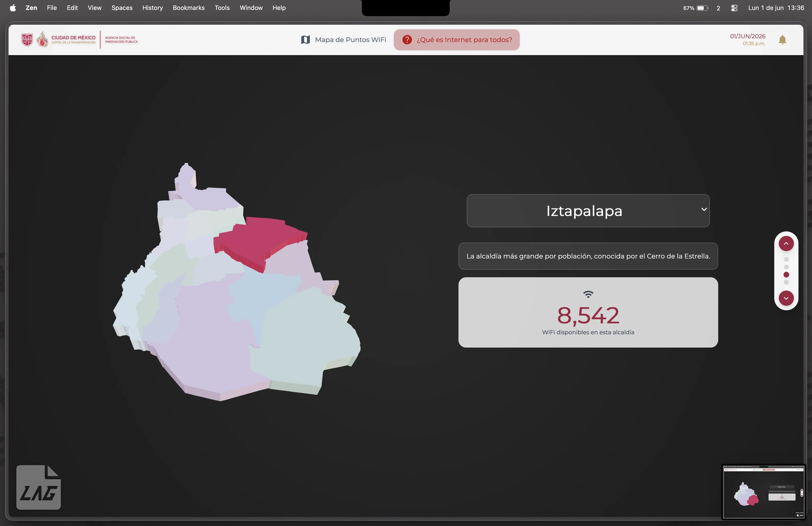
Task: Open the File menu
Action: point(51,8)
